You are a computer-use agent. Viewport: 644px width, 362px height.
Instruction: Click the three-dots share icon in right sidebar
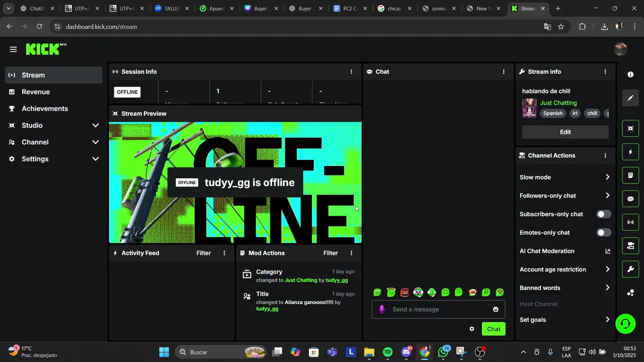630,293
